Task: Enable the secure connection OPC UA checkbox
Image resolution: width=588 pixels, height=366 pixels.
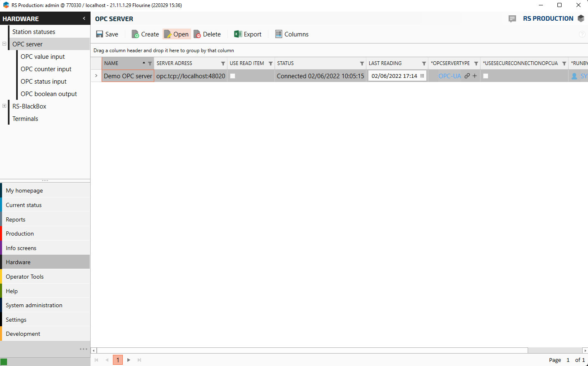Action: tap(486, 76)
